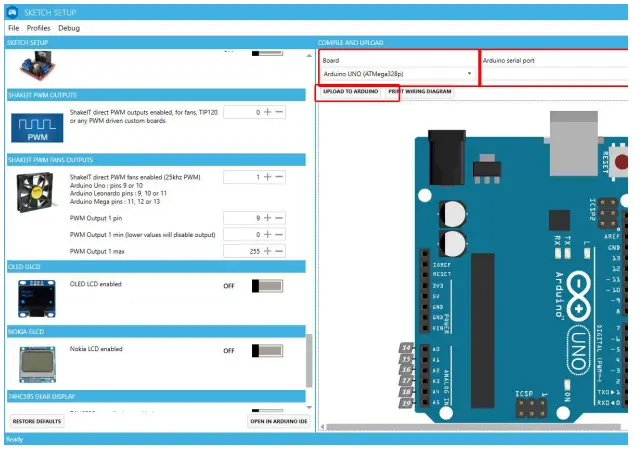Screen dimensions: 634x449
Task: Click Open in Arduino IDE button
Action: pos(279,421)
